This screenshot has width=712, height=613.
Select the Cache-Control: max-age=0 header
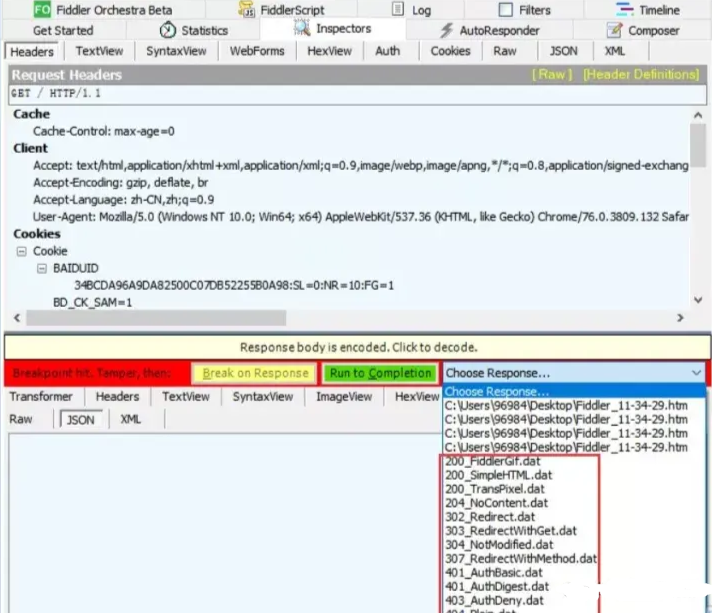tap(104, 132)
